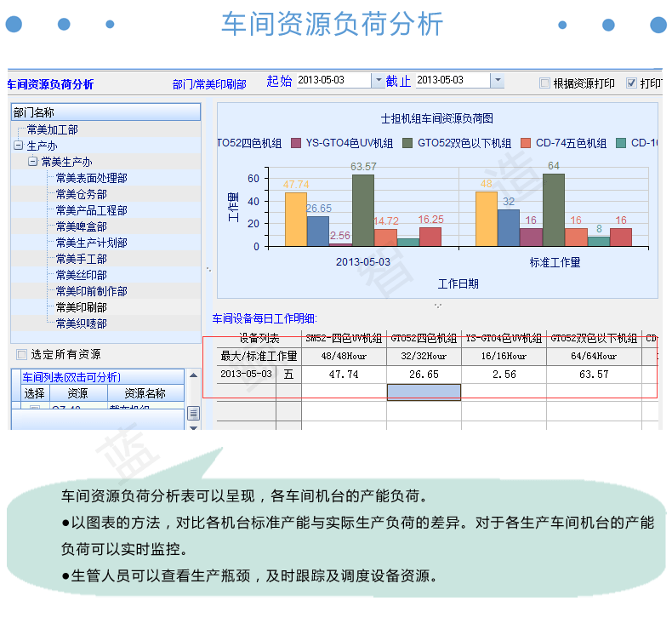The height and width of the screenshot is (618, 672).
Task: Click the 车间列表(双击可分析) header
Action: pyautogui.click(x=102, y=377)
